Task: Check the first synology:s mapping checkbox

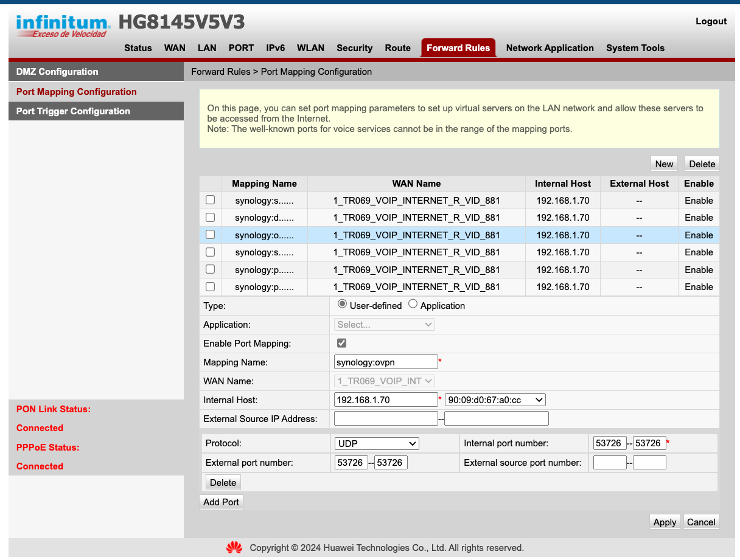Action: pyautogui.click(x=210, y=200)
